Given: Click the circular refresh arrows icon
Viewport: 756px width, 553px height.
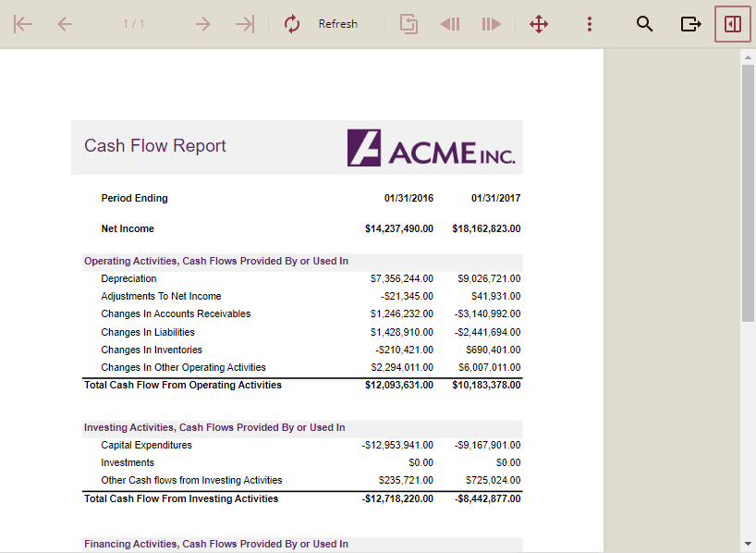Looking at the screenshot, I should point(292,24).
